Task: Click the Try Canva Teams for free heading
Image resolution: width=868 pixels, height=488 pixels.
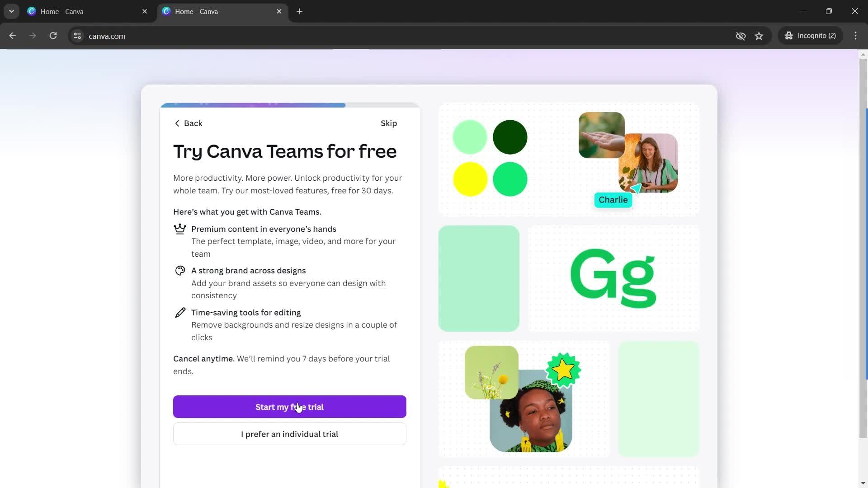Action: pyautogui.click(x=285, y=152)
